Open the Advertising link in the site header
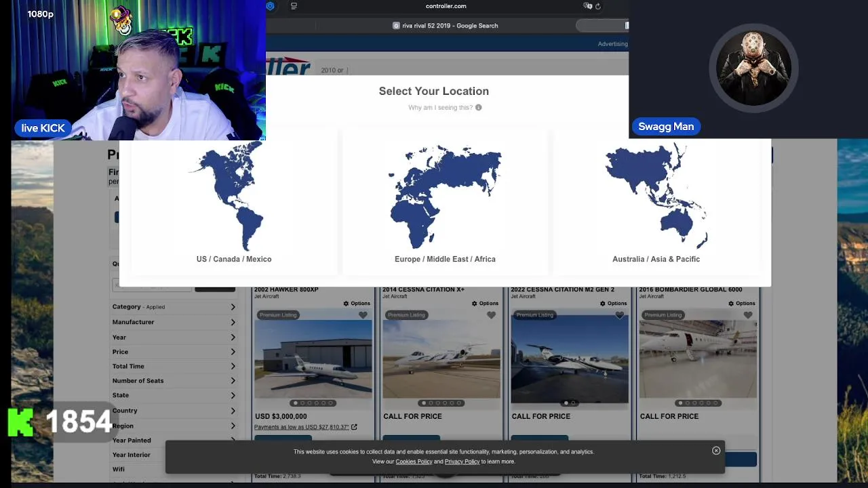Image resolution: width=868 pixels, height=488 pixels. click(x=612, y=44)
